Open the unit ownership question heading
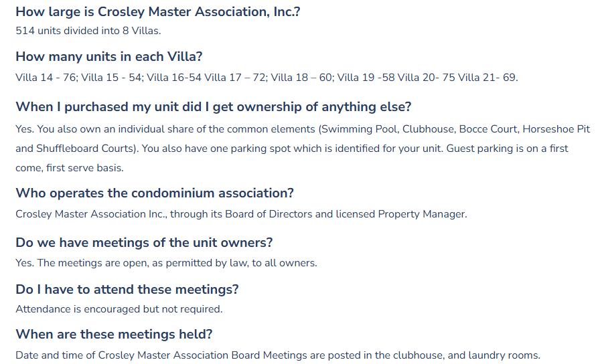The image size is (602, 364). pos(213,106)
